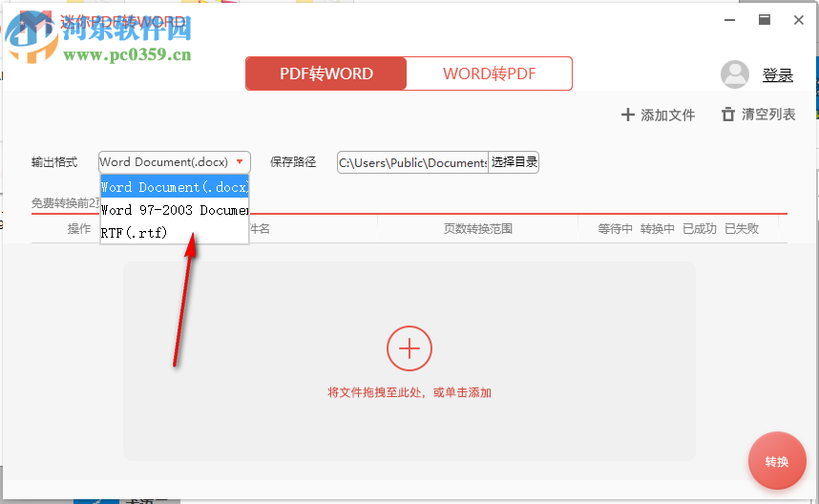
Task: Click the save path input field
Action: pyautogui.click(x=412, y=162)
